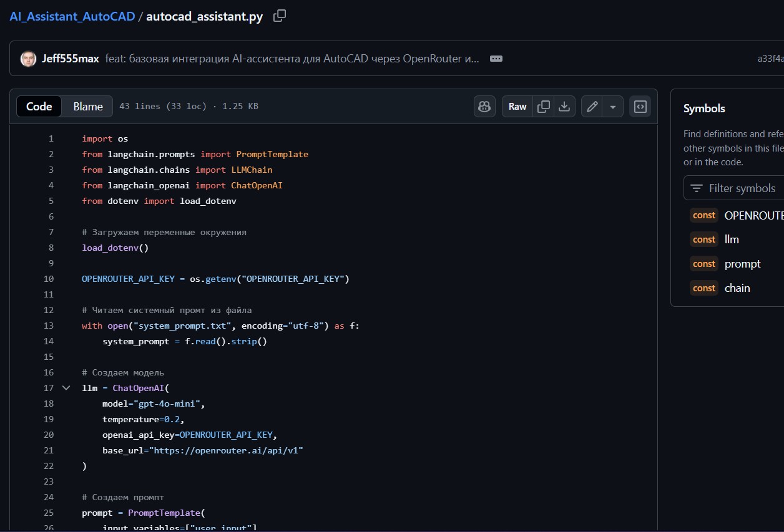This screenshot has height=532, width=784.
Task: Switch to the Code view tab
Action: [39, 107]
